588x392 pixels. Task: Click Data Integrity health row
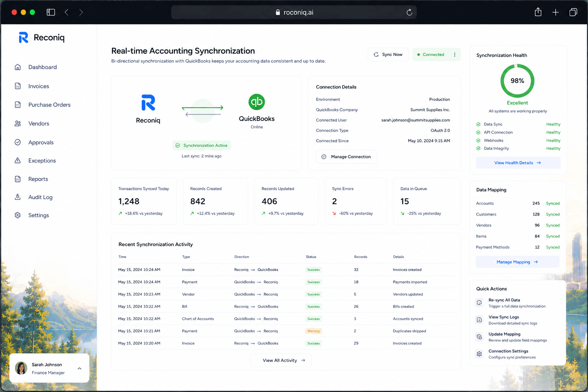(518, 149)
